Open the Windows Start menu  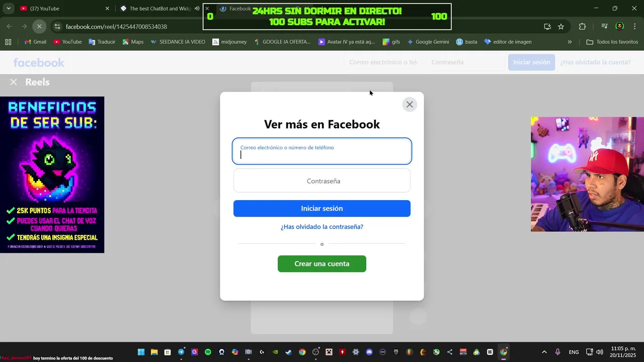coord(141,352)
